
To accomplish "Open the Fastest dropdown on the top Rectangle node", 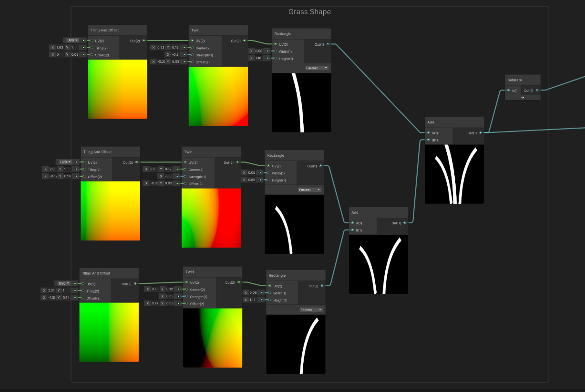I will 317,68.
